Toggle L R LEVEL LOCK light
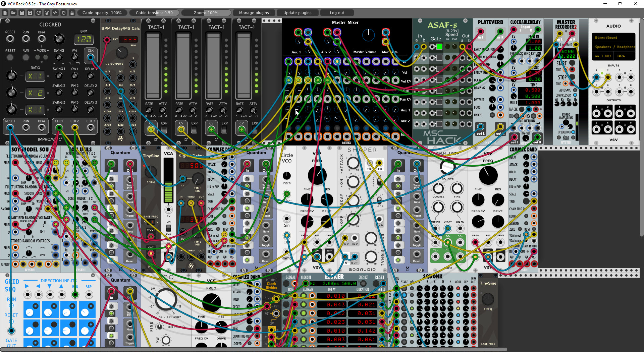Screen dimensions: 644x352 pos(573,132)
